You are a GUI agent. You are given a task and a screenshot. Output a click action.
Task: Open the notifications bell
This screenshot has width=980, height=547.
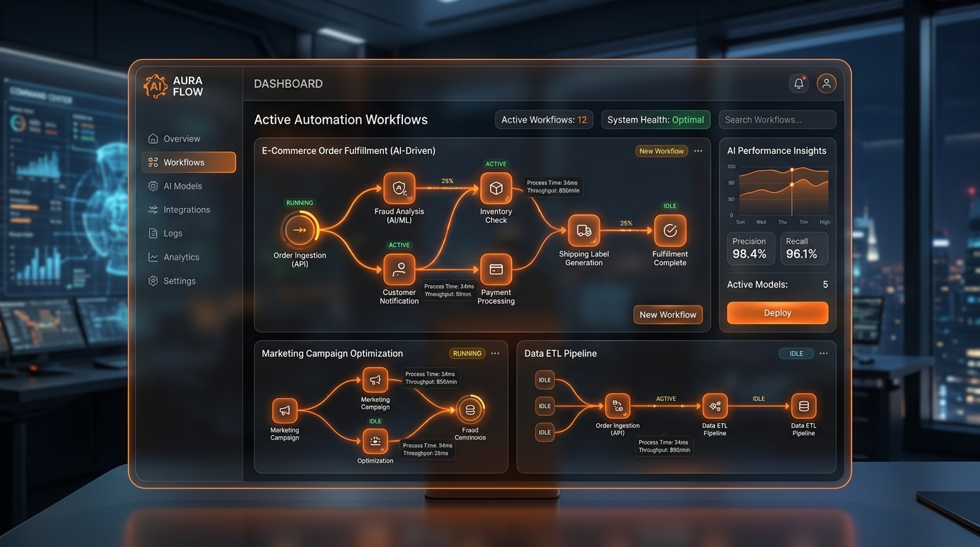point(799,83)
